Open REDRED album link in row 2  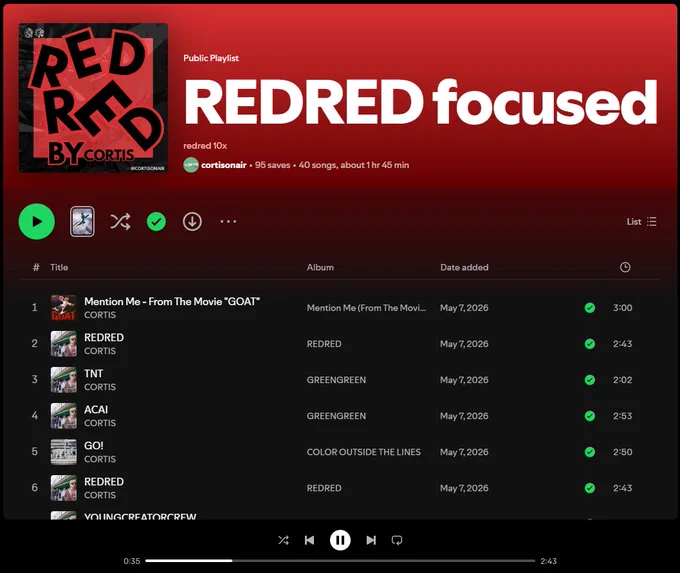coord(324,344)
